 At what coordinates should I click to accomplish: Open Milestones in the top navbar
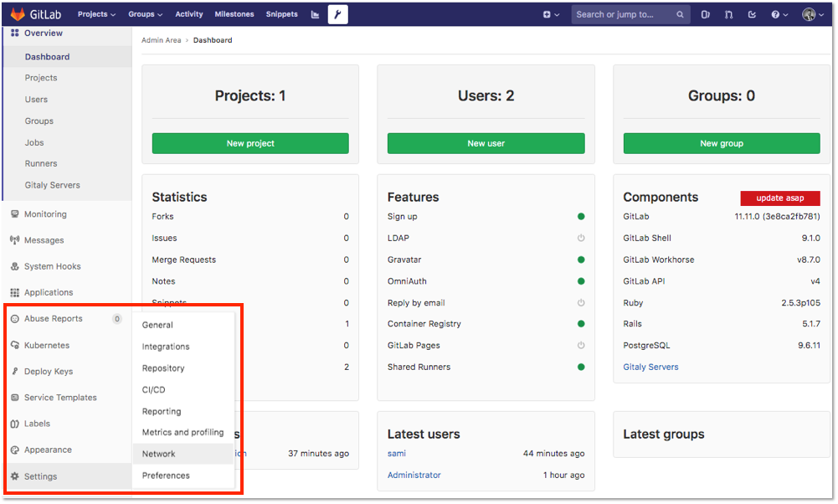(234, 14)
